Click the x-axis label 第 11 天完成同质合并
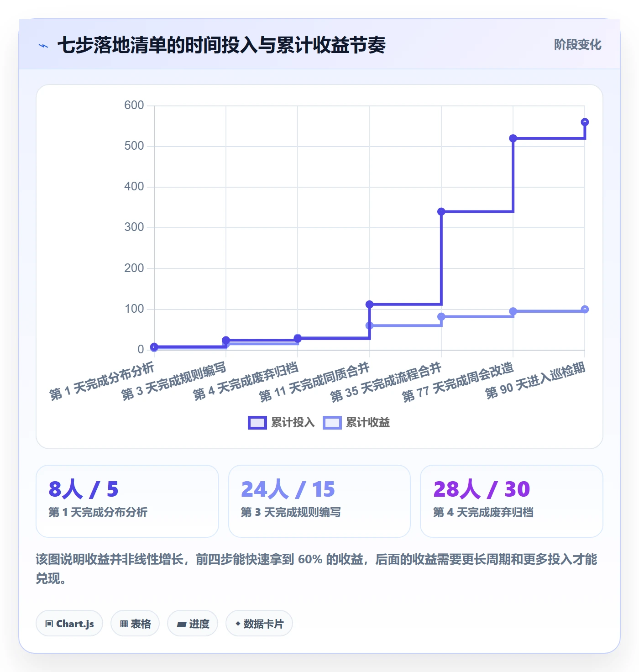The image size is (639, 672). tap(314, 382)
